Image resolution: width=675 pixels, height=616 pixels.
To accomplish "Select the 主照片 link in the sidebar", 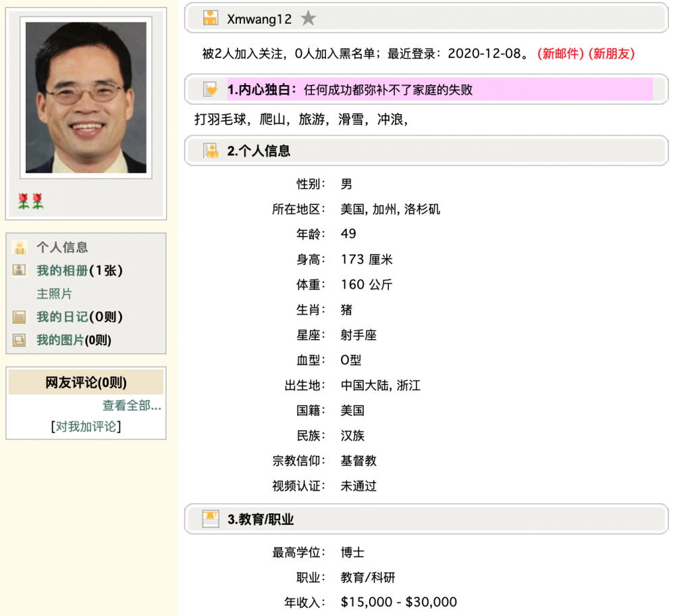I will pyautogui.click(x=54, y=294).
